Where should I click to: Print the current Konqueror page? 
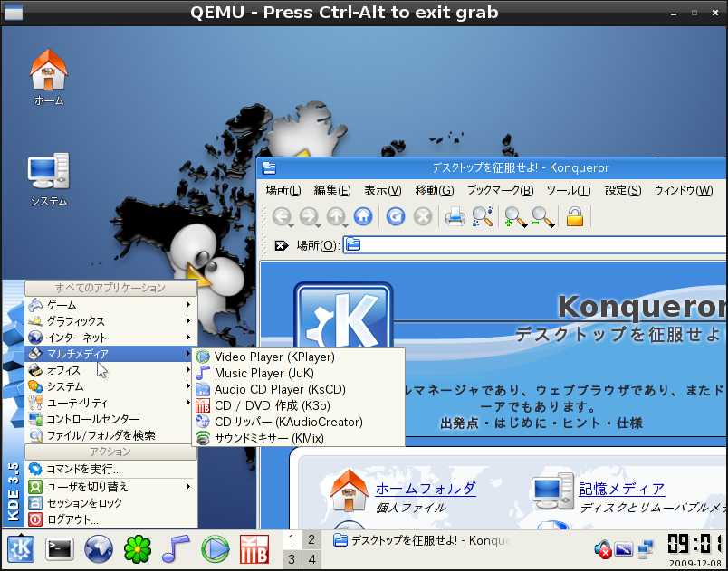point(455,216)
